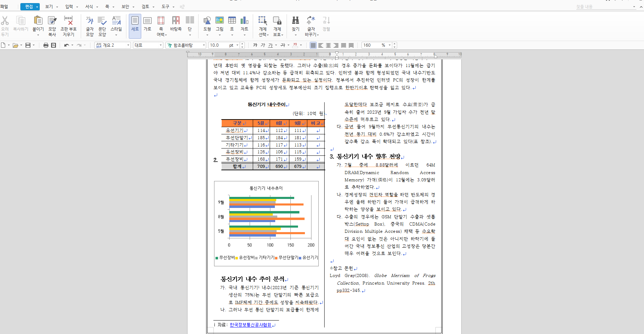Viewport: 644px width, 334px height.
Task: Click the 한국정보통신공사협회 footnote link
Action: click(250, 325)
